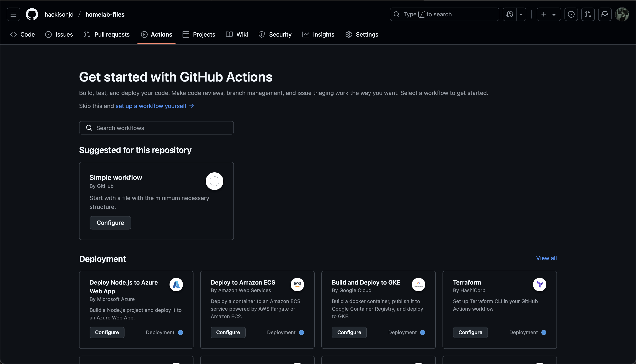Select the Actions tab
636x364 pixels.
tap(156, 34)
